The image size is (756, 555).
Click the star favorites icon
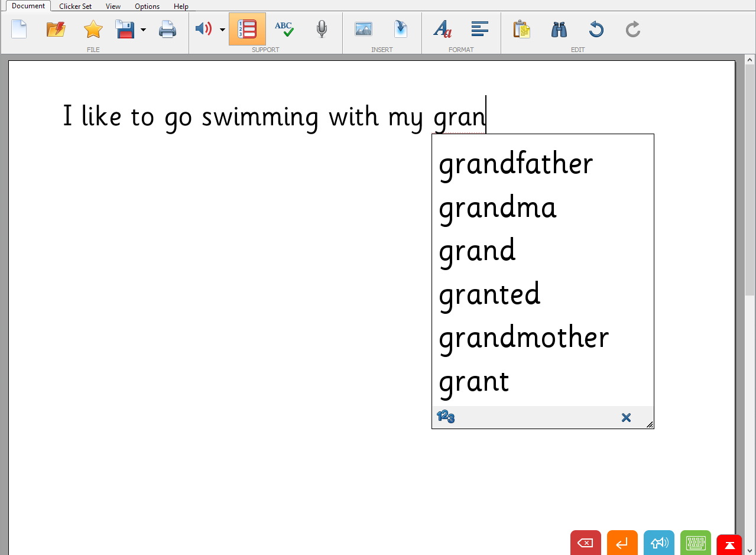point(93,29)
